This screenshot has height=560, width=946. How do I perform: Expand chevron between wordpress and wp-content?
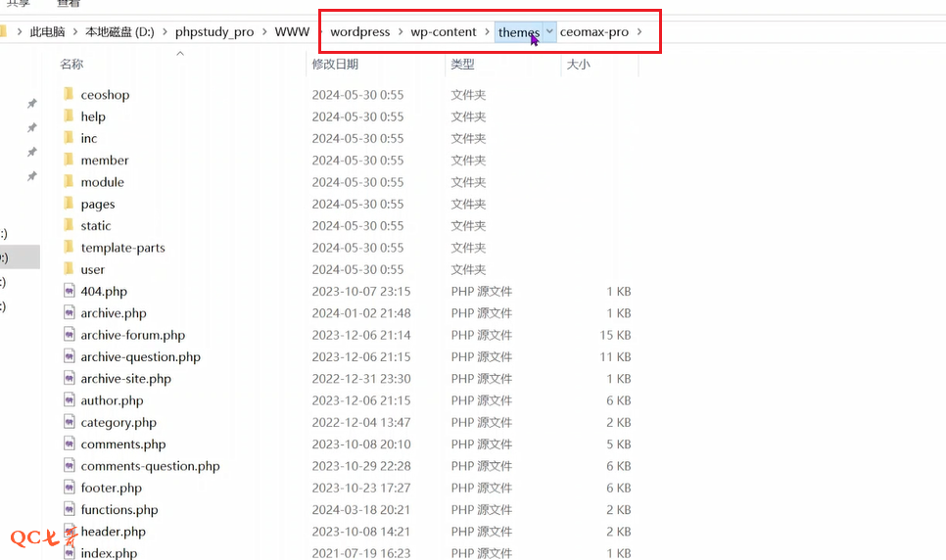401,31
